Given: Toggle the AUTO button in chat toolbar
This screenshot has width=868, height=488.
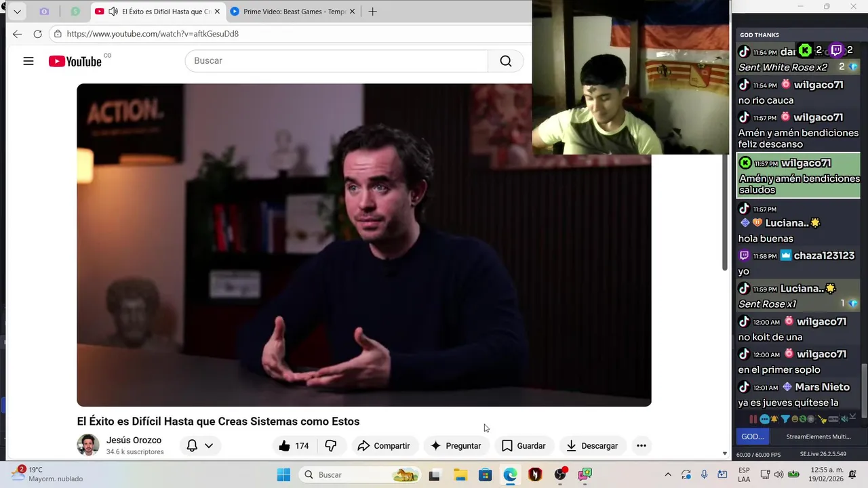Looking at the screenshot, I should click(x=833, y=419).
